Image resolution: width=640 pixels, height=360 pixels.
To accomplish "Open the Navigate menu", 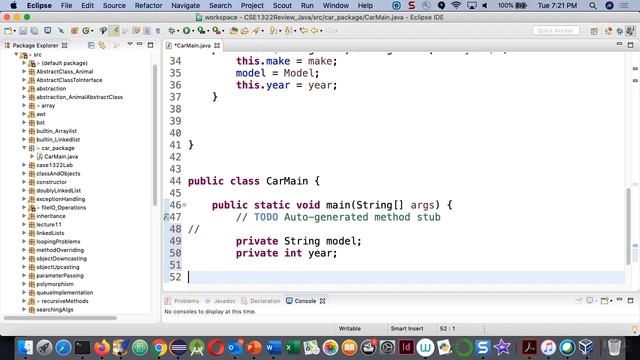I will coord(185,6).
